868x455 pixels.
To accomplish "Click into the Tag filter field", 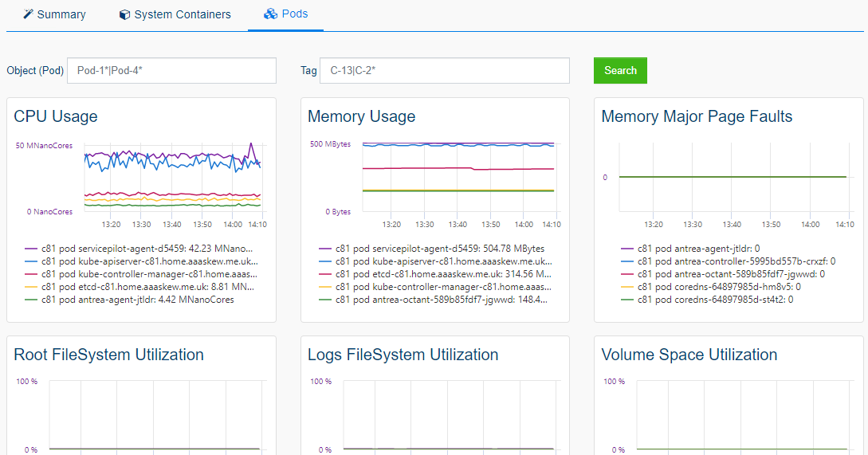I will coord(445,70).
